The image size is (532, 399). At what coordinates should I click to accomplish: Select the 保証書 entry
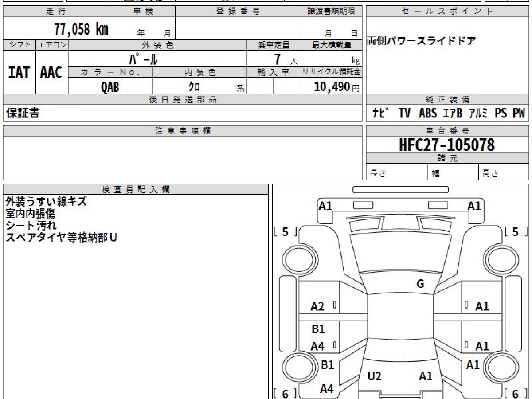23,113
